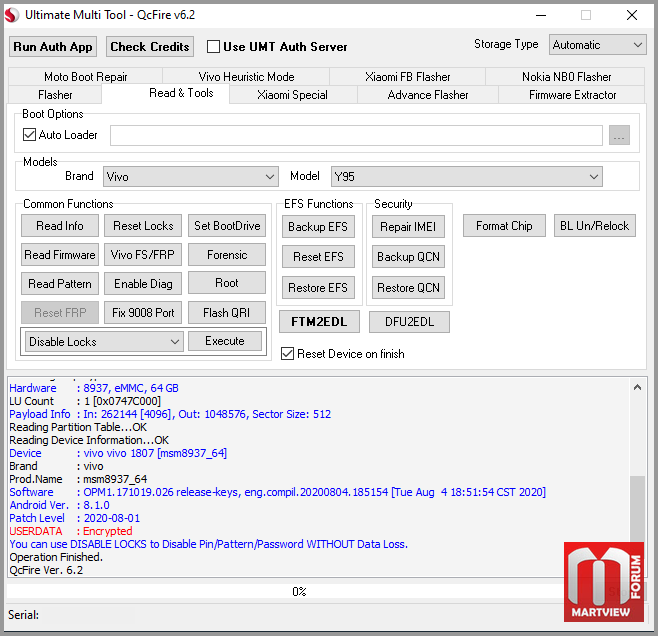Open the Model dropdown showing Y95

466,177
